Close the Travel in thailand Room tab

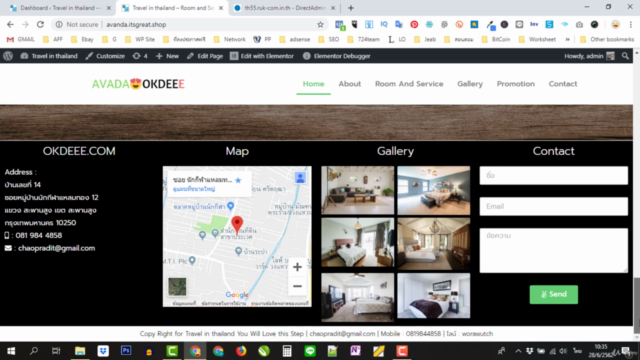tap(221, 8)
